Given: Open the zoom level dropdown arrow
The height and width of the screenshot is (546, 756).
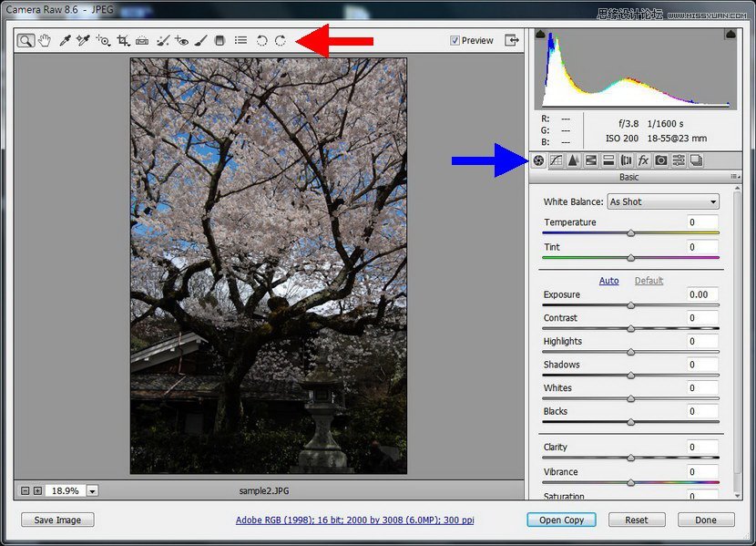Looking at the screenshot, I should 92,491.
